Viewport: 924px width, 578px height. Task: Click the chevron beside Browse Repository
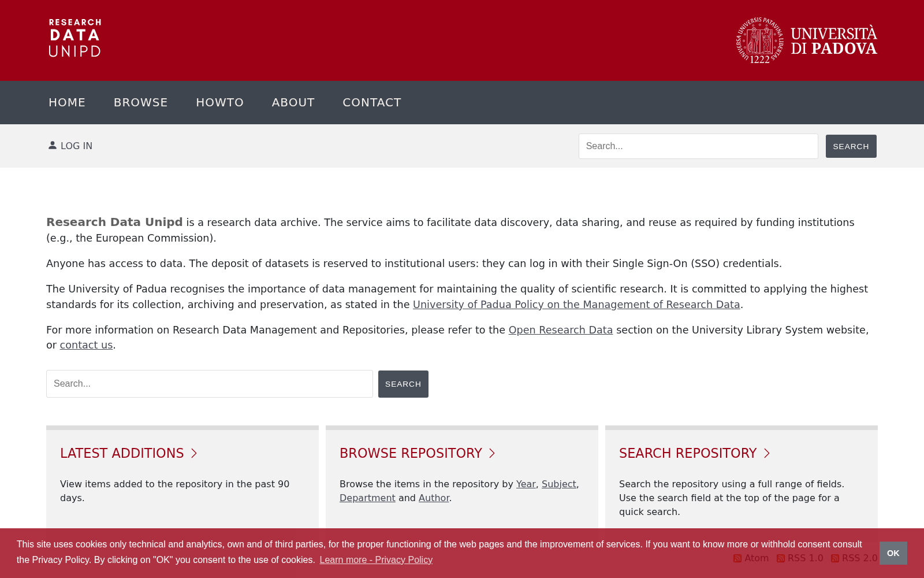tap(492, 453)
